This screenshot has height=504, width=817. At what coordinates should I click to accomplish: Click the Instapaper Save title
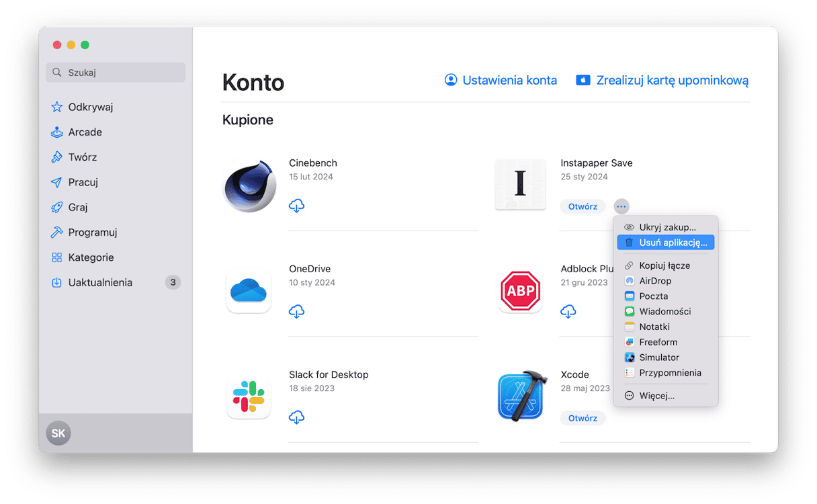click(597, 163)
